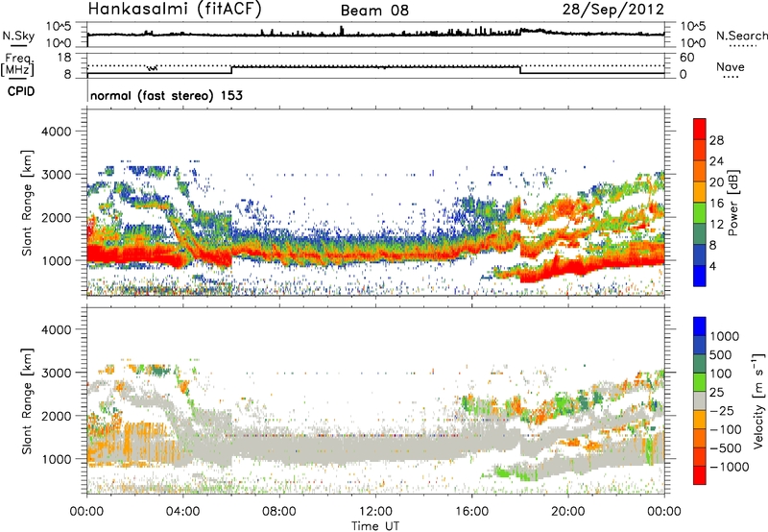
Task: Select the 'Velocity [m s-1]' colorbar title
Action: [758, 400]
